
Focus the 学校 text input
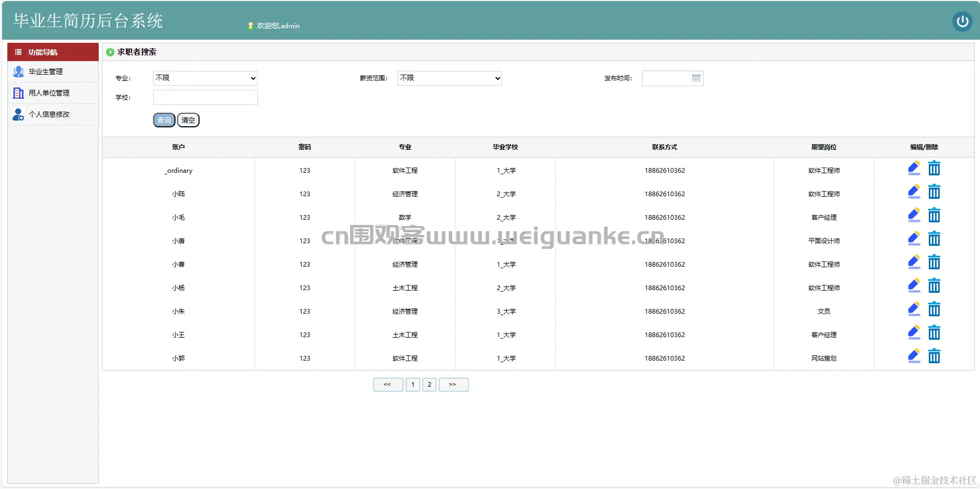(x=205, y=98)
